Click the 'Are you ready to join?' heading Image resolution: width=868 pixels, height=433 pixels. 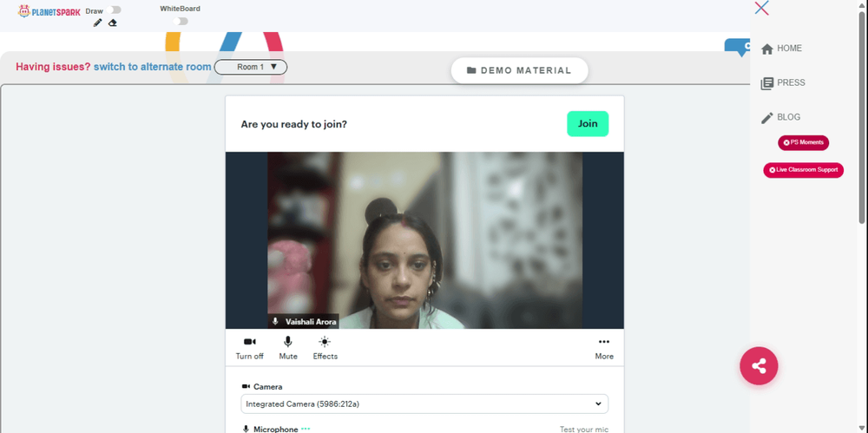pyautogui.click(x=294, y=124)
